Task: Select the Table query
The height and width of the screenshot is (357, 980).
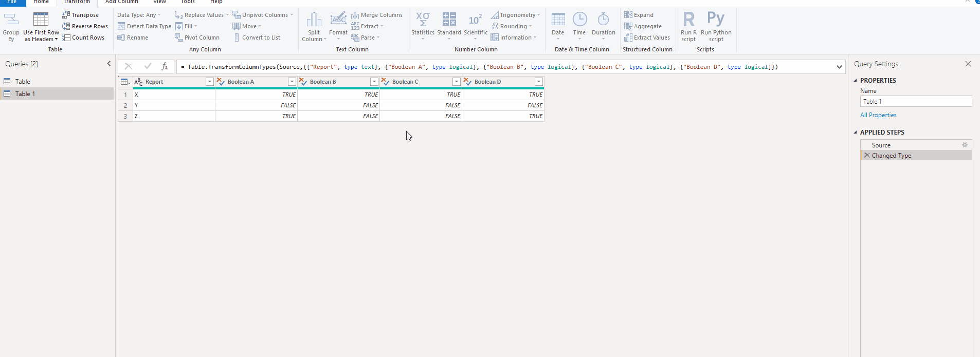Action: [x=57, y=81]
